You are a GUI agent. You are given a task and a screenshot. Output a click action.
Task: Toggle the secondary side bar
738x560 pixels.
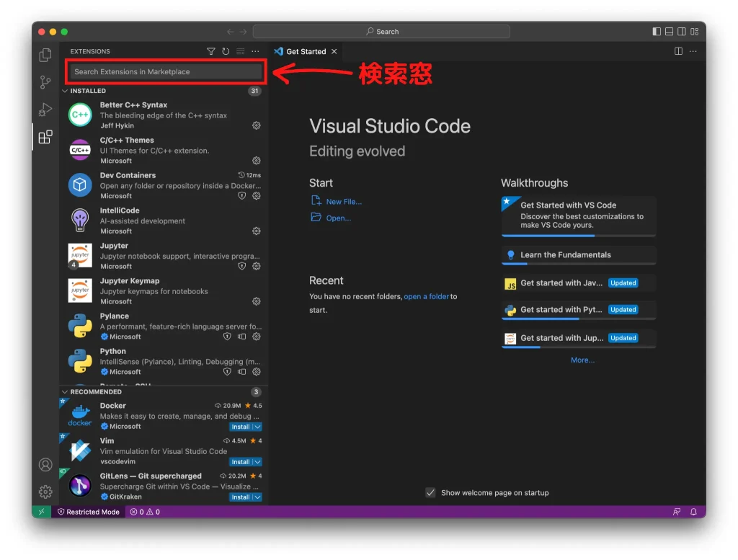pos(682,32)
